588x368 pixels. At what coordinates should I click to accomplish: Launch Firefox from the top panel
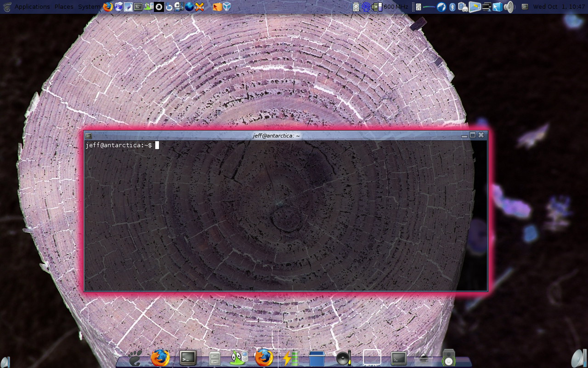click(108, 7)
